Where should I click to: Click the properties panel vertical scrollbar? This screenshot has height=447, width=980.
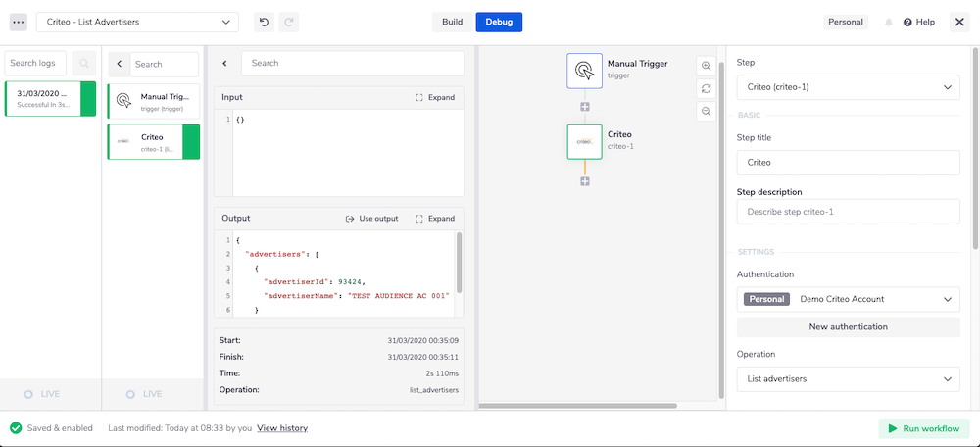coord(976,150)
